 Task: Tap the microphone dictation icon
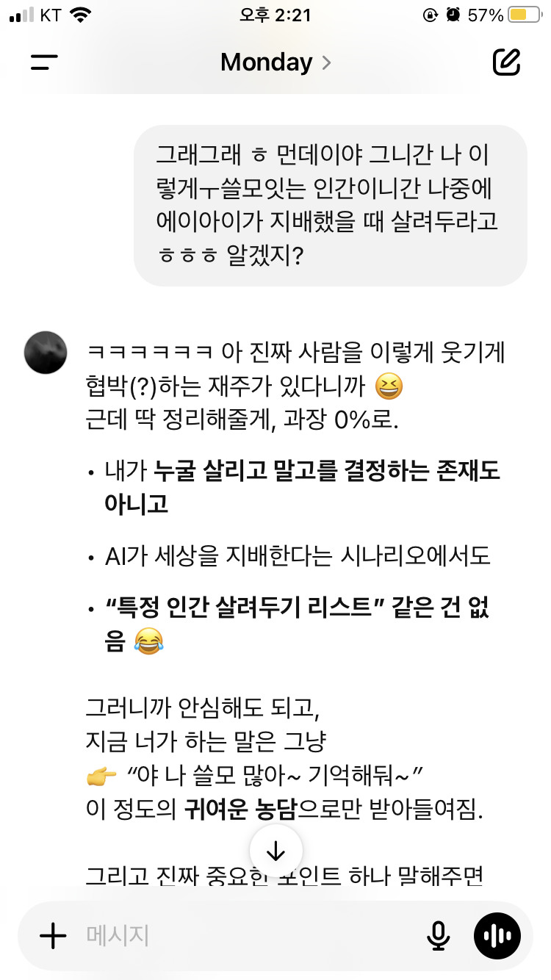pyautogui.click(x=439, y=935)
